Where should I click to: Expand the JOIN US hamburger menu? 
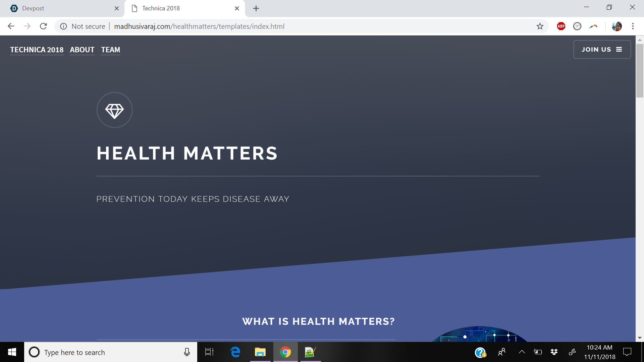tap(602, 50)
